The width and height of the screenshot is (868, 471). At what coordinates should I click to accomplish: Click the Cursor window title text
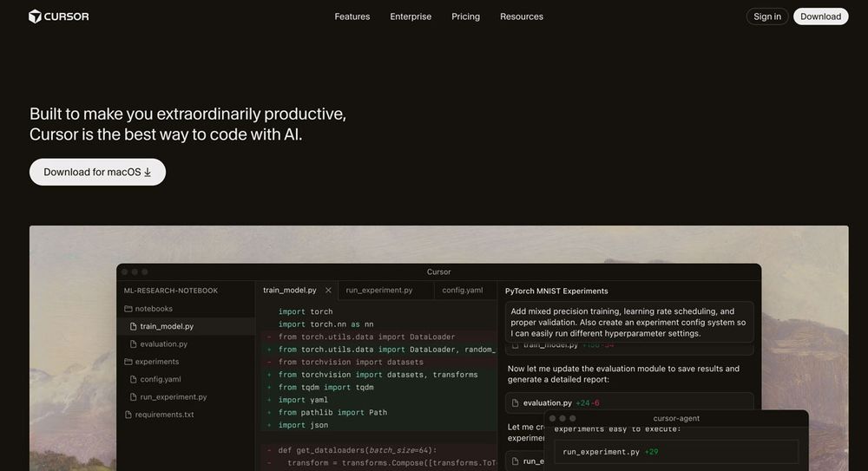tap(438, 271)
